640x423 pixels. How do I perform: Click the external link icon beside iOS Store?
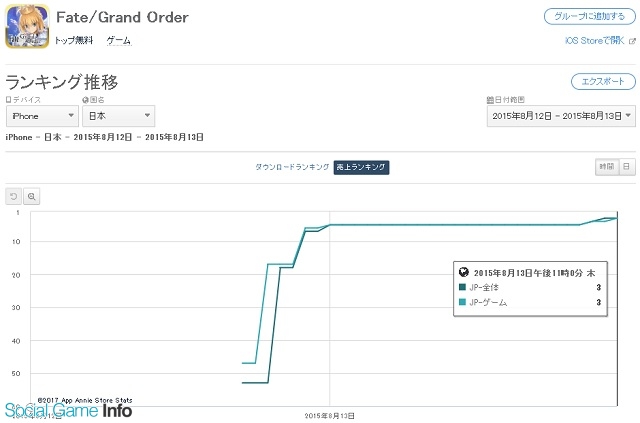(x=632, y=41)
